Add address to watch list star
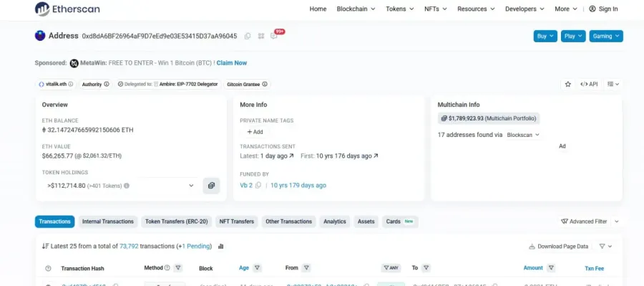This screenshot has height=286, width=644. click(568, 84)
